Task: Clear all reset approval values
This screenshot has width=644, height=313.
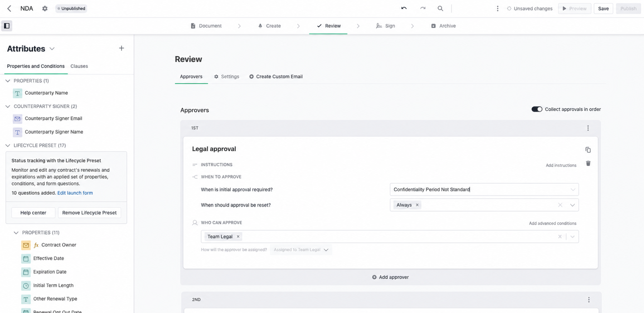Action: (x=560, y=205)
